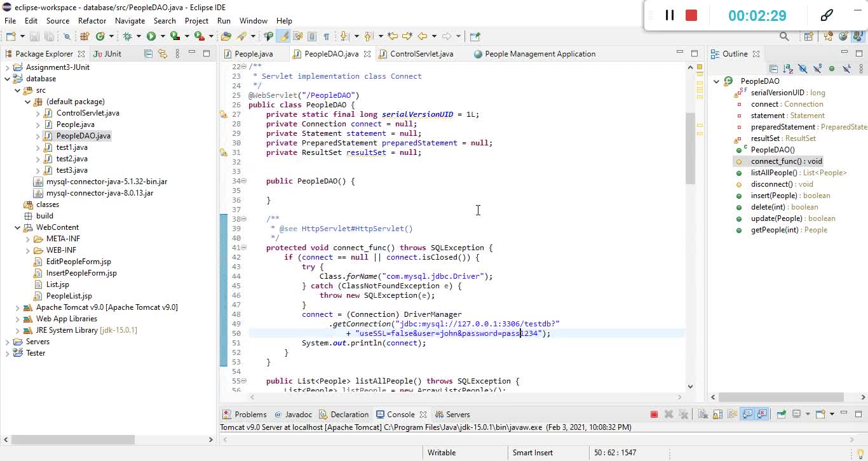Screen dimensions: 868x461
Task: Close the PeopleDAO.java editor tab
Action: (367, 54)
